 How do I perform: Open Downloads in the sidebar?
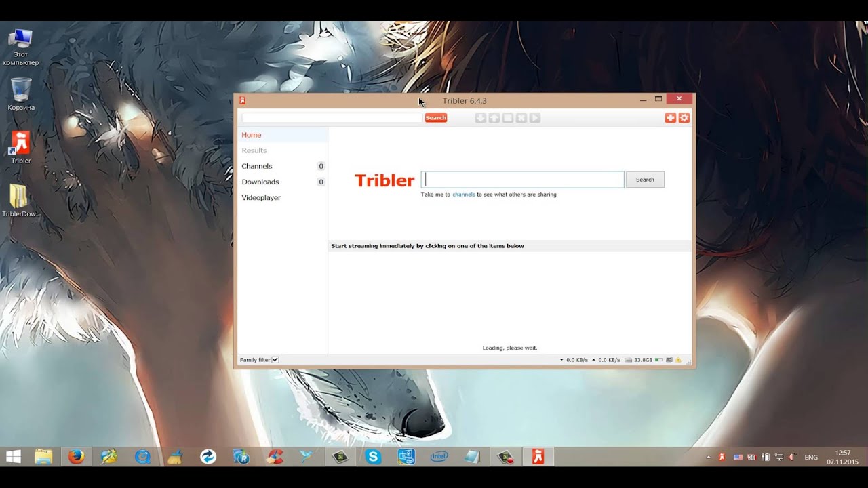click(283, 182)
